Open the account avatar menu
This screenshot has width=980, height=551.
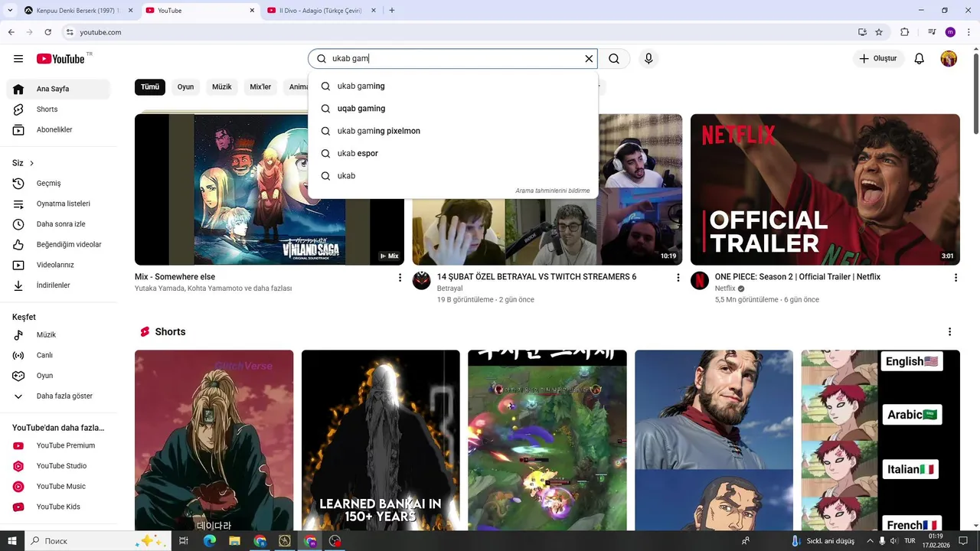949,59
